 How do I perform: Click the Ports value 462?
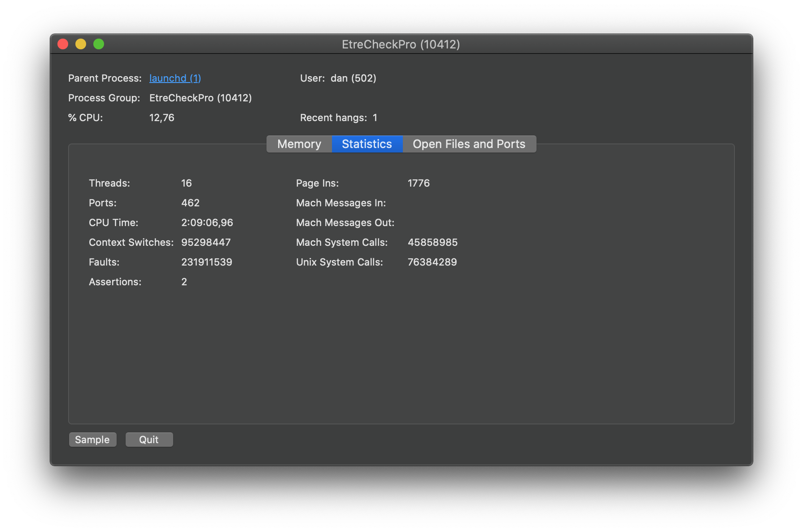(190, 203)
